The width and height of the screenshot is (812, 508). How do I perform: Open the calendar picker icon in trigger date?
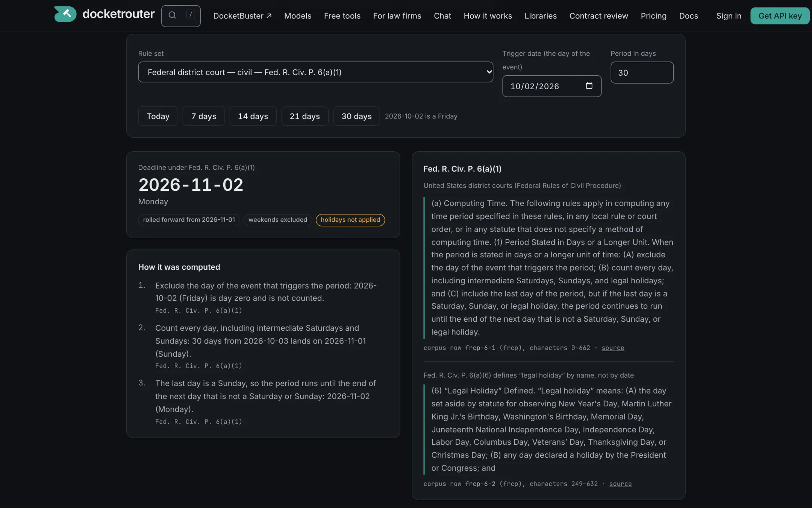pyautogui.click(x=589, y=86)
